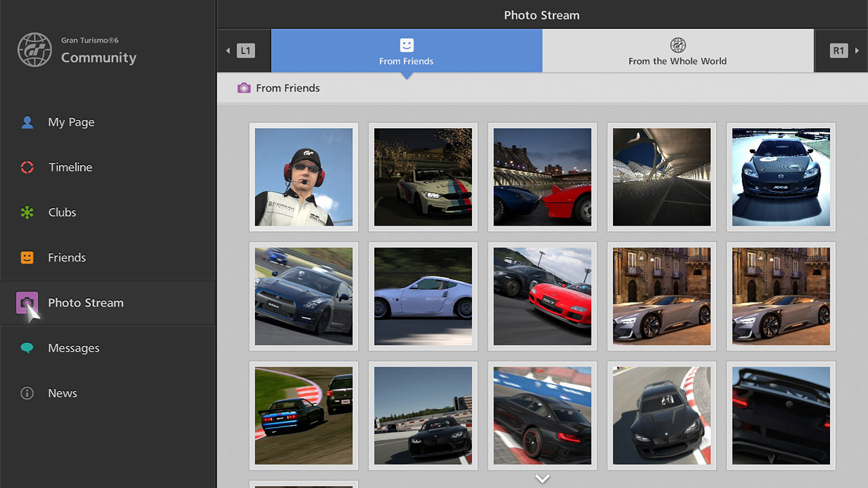Switch to From the Whole World tab
868x488 pixels.
(677, 52)
